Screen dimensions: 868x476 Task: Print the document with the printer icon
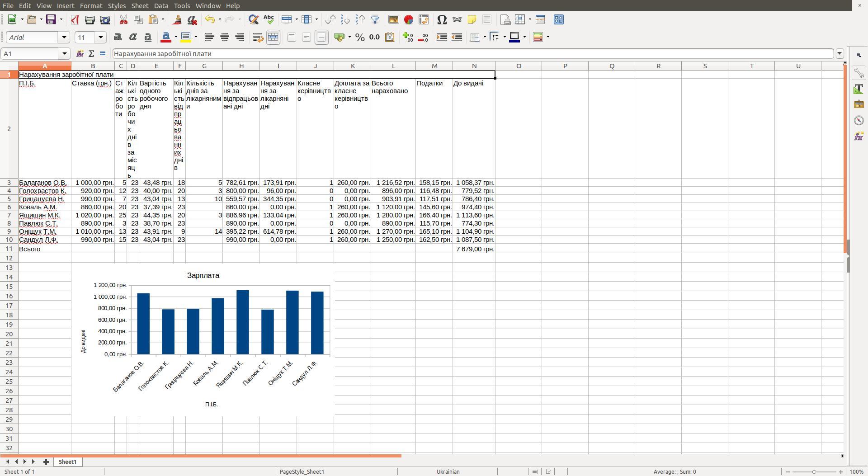(90, 19)
